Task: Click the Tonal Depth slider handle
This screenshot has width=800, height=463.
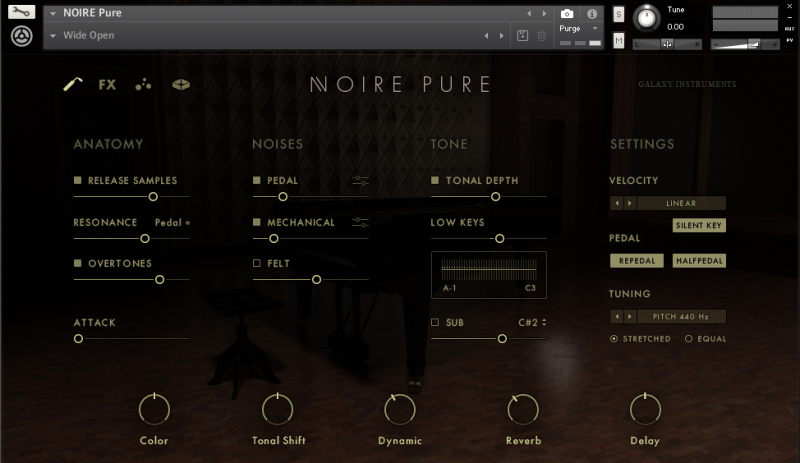Action: 495,197
